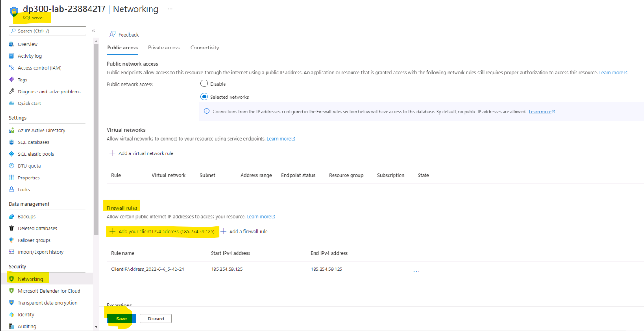The height and width of the screenshot is (331, 644).
Task: Open Microsoft Defender for Cloud settings
Action: (x=48, y=290)
